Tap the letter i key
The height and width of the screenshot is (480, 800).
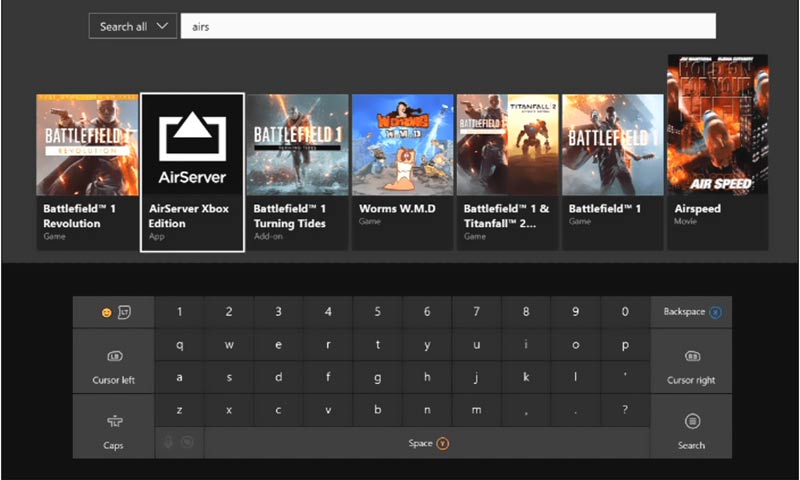pyautogui.click(x=526, y=345)
